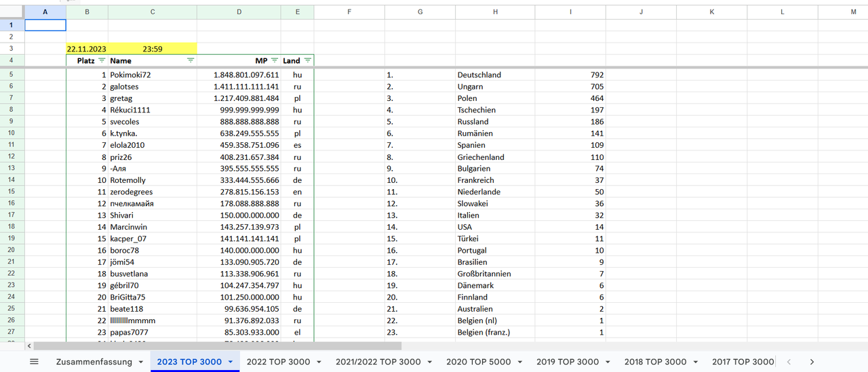Click the MP value 1.848.801.097.611
Screen dimensions: 868x372
point(239,75)
